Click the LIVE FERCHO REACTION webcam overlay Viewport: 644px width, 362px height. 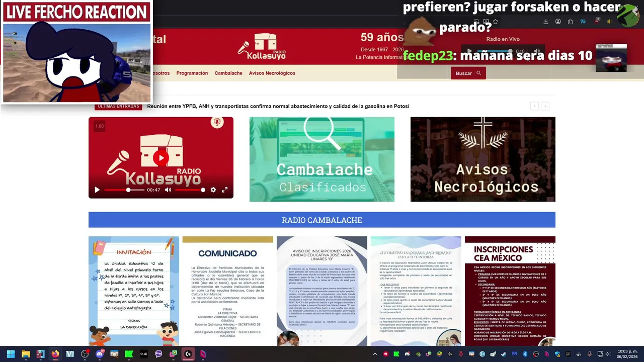(x=76, y=52)
